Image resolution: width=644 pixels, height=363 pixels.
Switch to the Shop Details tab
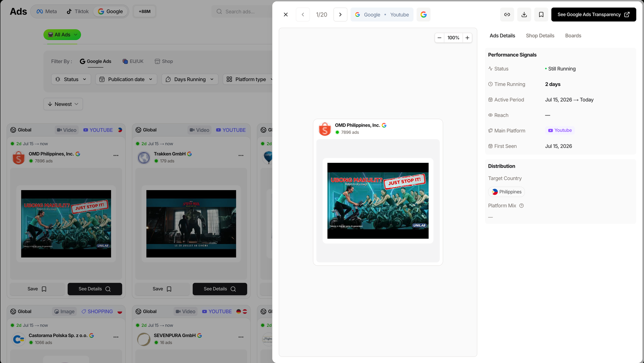[x=540, y=36]
